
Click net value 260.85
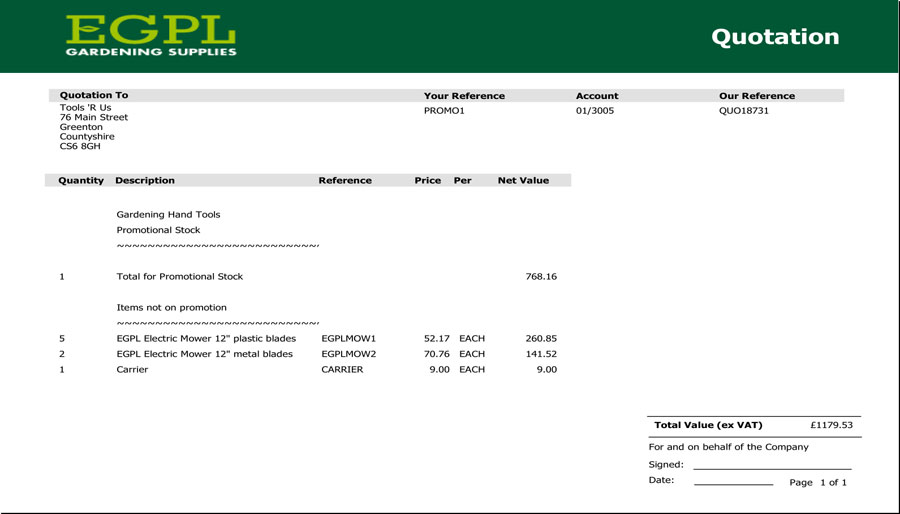[541, 338]
